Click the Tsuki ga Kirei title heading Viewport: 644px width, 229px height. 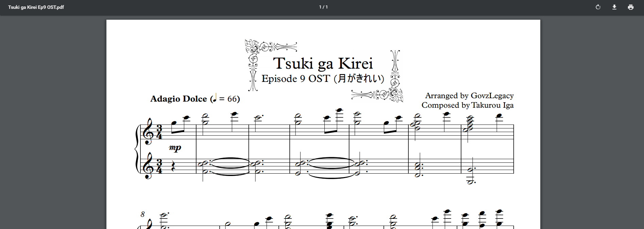coord(323,64)
